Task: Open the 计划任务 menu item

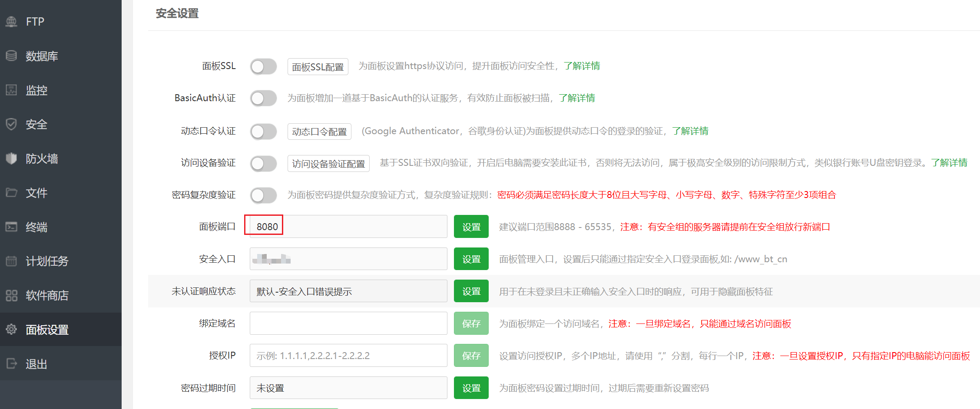Action: (x=47, y=261)
